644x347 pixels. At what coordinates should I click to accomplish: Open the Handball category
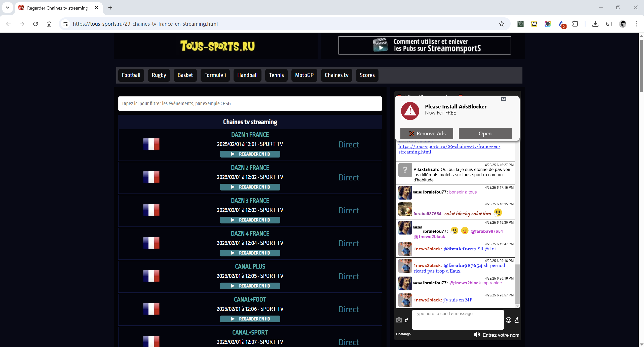point(247,75)
